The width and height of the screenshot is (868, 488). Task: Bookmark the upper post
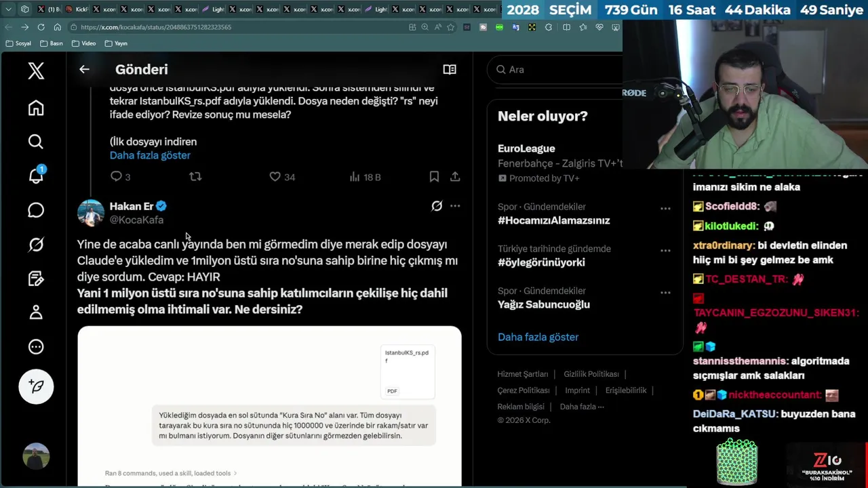coord(434,176)
